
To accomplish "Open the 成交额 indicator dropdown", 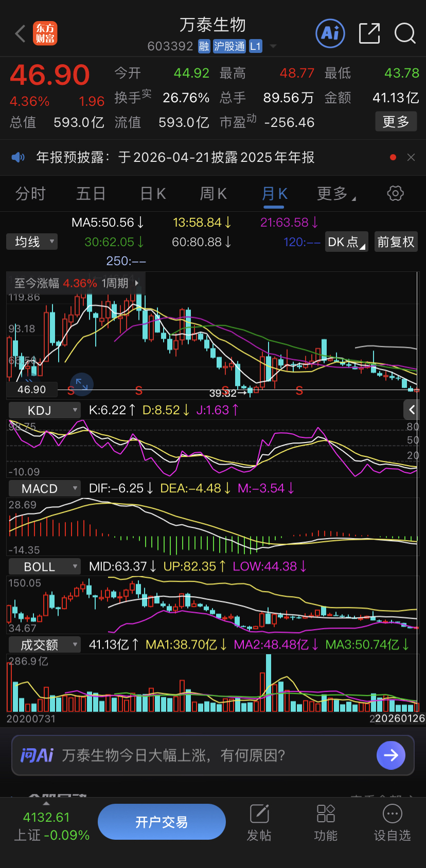I will click(45, 644).
